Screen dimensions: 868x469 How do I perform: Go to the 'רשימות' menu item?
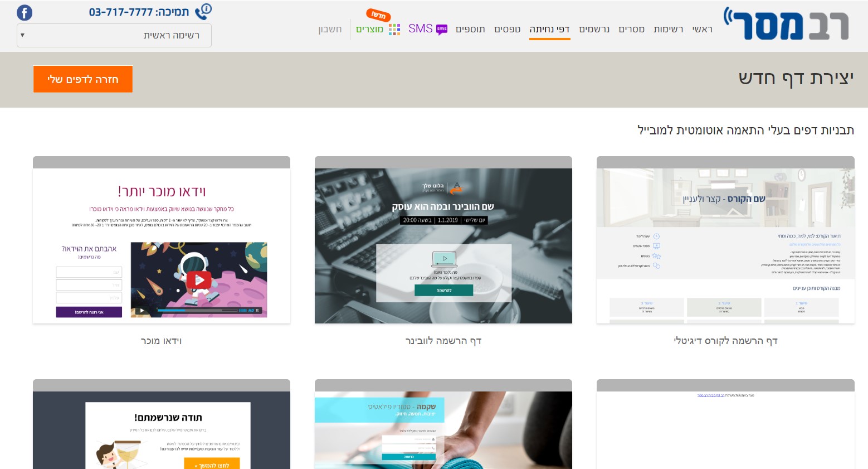tap(668, 29)
